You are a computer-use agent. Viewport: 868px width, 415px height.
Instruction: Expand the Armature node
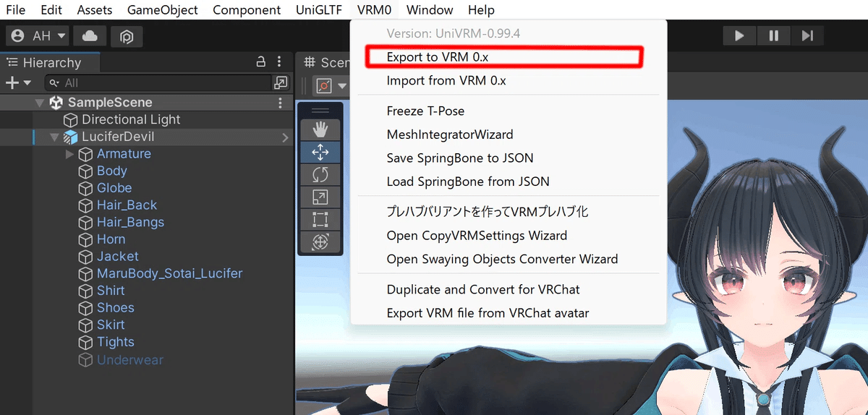click(70, 154)
